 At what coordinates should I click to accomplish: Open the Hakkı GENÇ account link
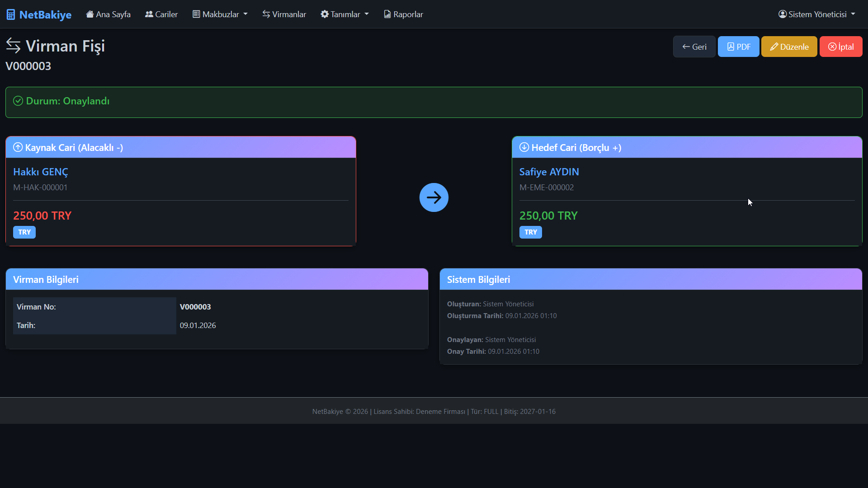(41, 172)
